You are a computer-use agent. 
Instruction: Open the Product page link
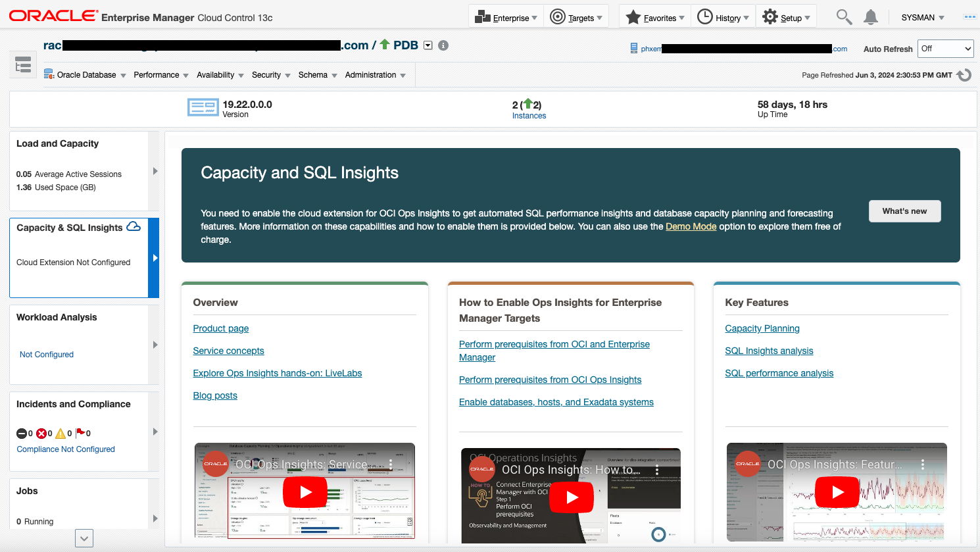[x=221, y=328]
